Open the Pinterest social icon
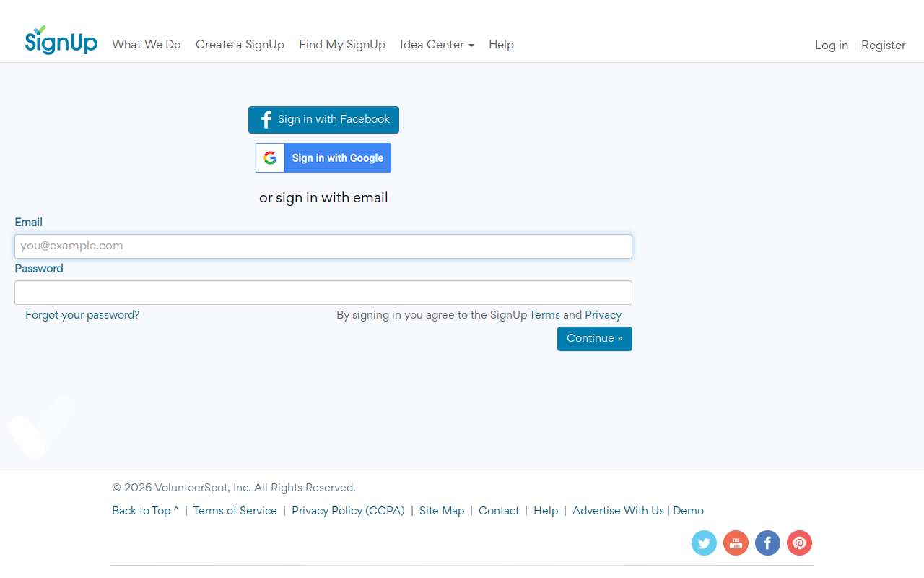This screenshot has width=924, height=578. pyautogui.click(x=799, y=543)
